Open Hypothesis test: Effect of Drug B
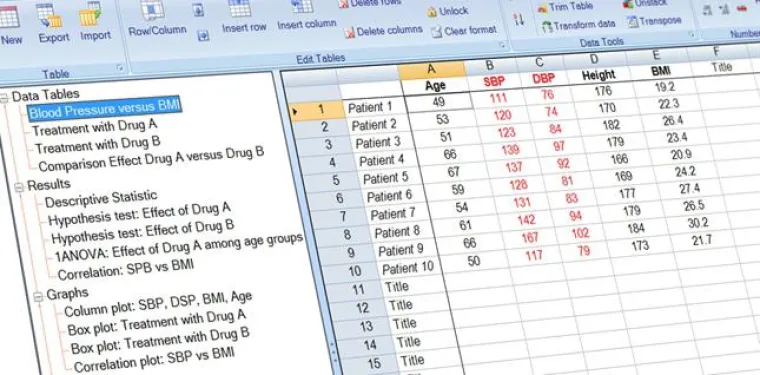The width and height of the screenshot is (760, 375). [x=143, y=232]
